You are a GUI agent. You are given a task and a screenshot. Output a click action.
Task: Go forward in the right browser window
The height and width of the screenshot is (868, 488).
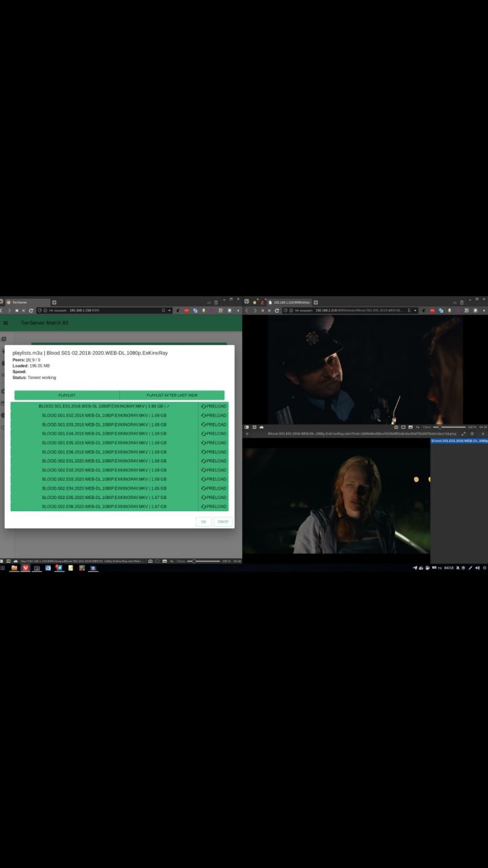pyautogui.click(x=255, y=311)
